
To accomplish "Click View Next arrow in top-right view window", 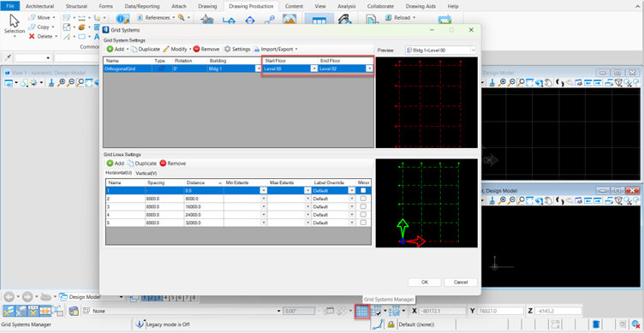I will point(598,82).
